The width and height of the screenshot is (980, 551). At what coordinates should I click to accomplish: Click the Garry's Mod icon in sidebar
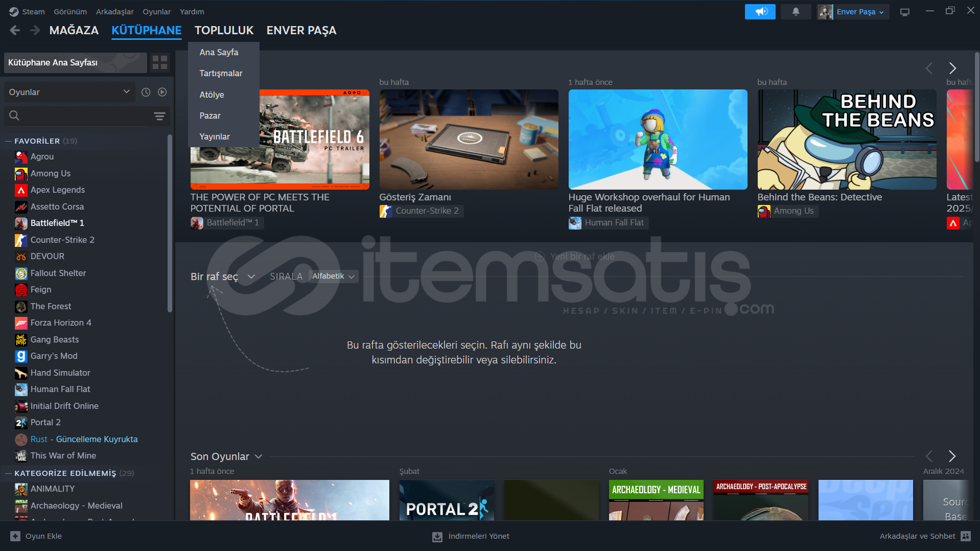21,356
